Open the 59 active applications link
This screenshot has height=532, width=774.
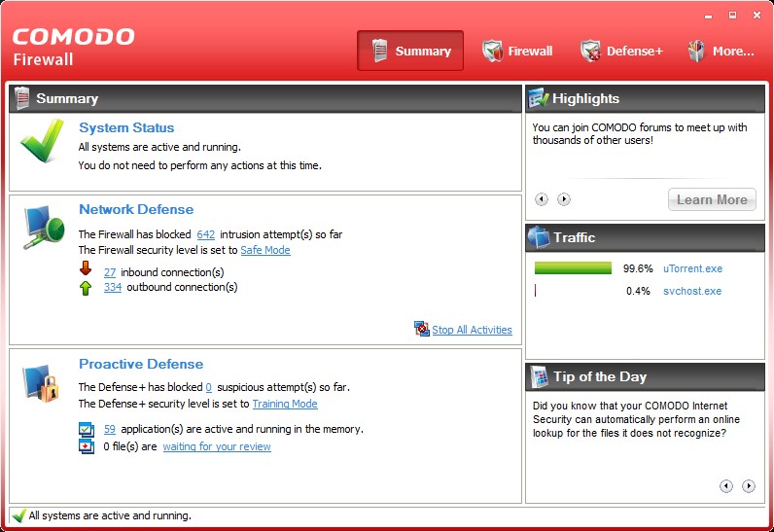click(x=110, y=429)
